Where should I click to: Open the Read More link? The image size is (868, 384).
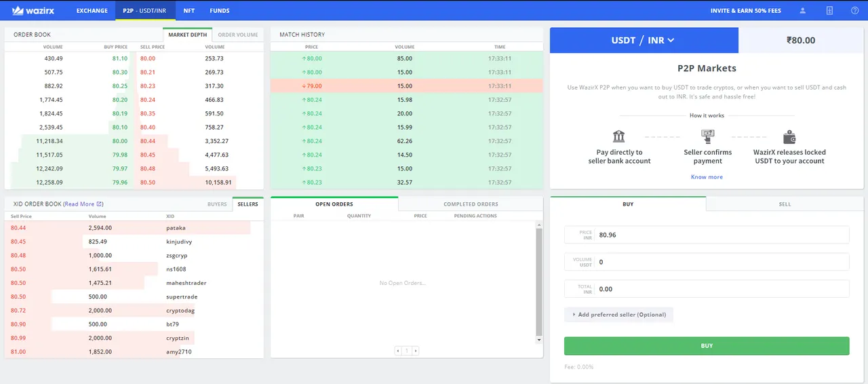(x=79, y=204)
